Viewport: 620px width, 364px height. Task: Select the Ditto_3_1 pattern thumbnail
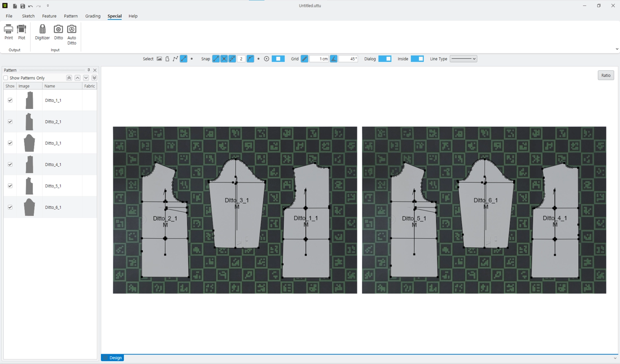pos(29,143)
